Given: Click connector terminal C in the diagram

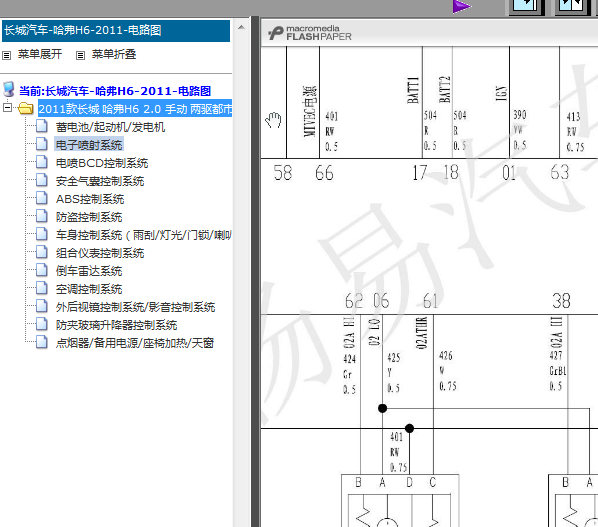Looking at the screenshot, I should (432, 483).
